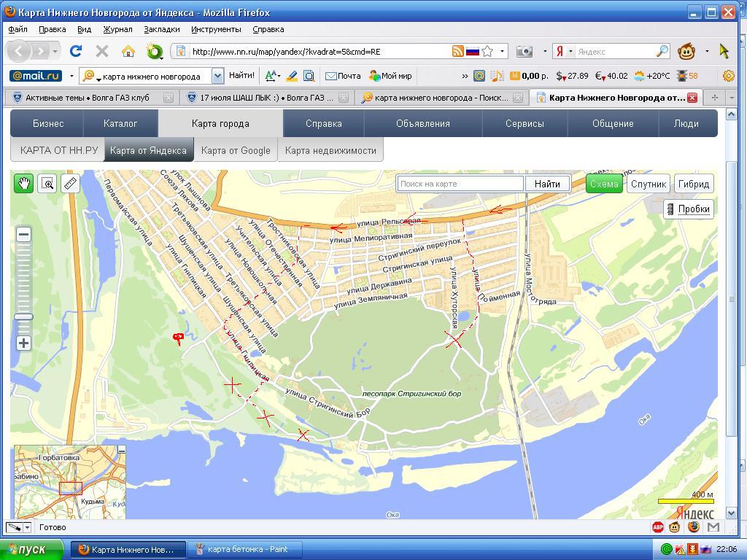Click the map zoom-out minus button
The image size is (747, 560).
(24, 235)
